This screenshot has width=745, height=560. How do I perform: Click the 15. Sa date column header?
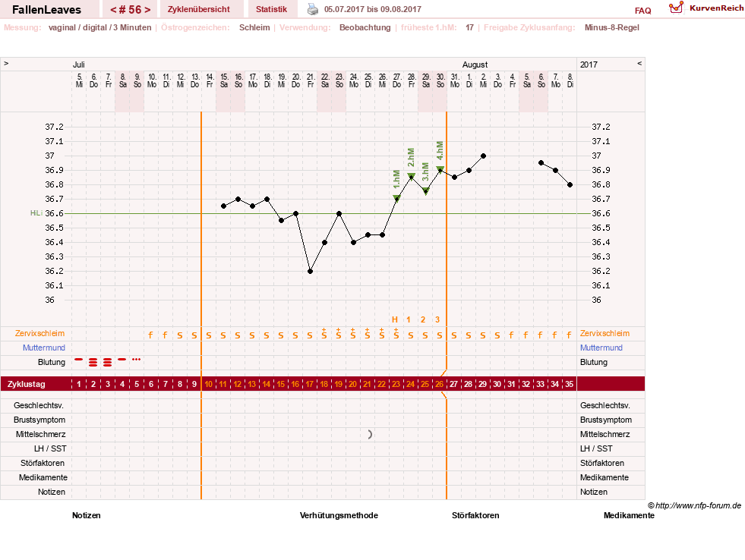pyautogui.click(x=224, y=80)
